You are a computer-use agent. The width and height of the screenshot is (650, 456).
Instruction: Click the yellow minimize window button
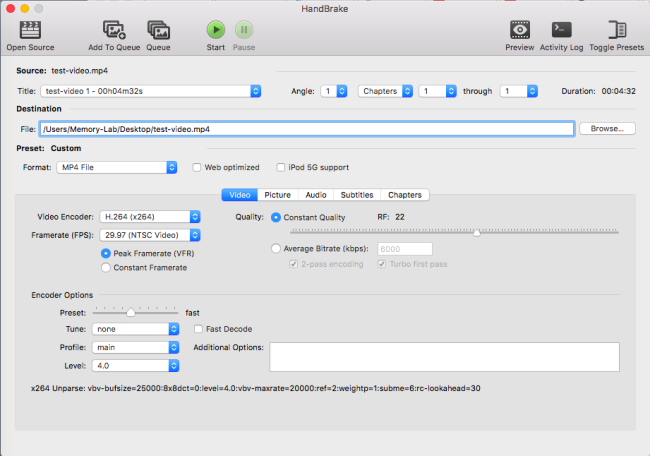pos(24,8)
